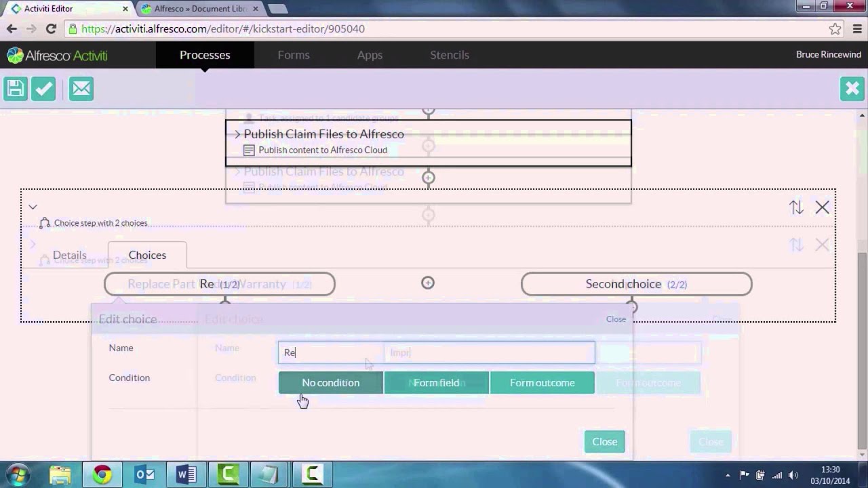Reload the page with the refresh icon

51,29
